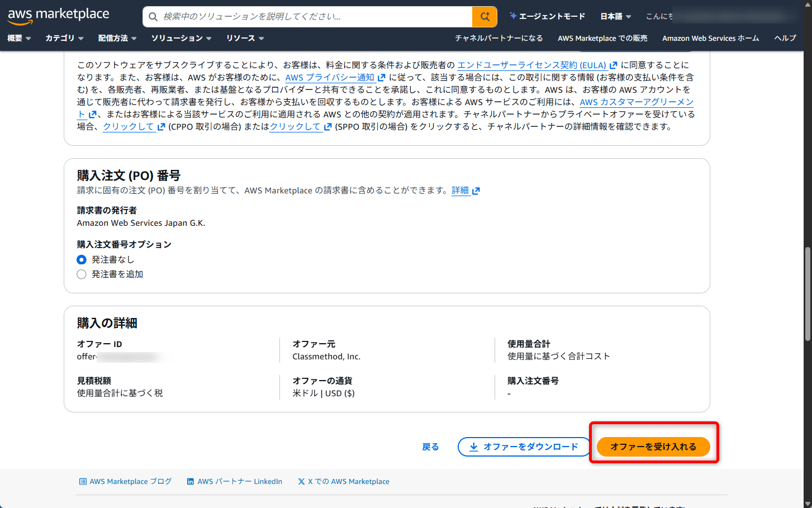This screenshot has height=508, width=812.
Task: Click the page vertical scrollbar thumb
Action: point(808,293)
